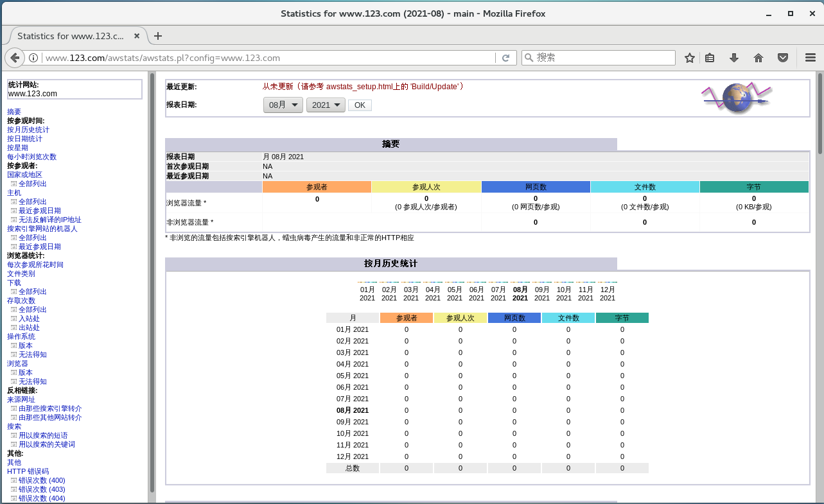Reload the current page
The height and width of the screenshot is (504, 824).
pos(505,58)
